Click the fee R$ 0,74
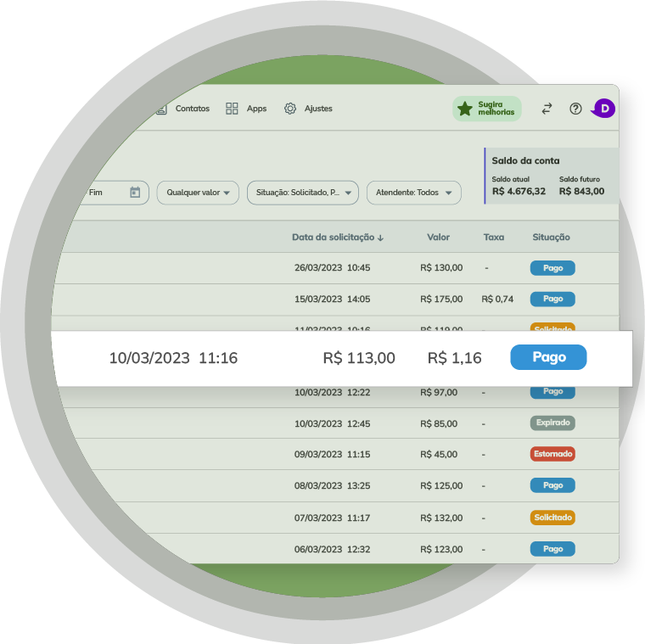Screen dimensions: 645x644 point(497,299)
